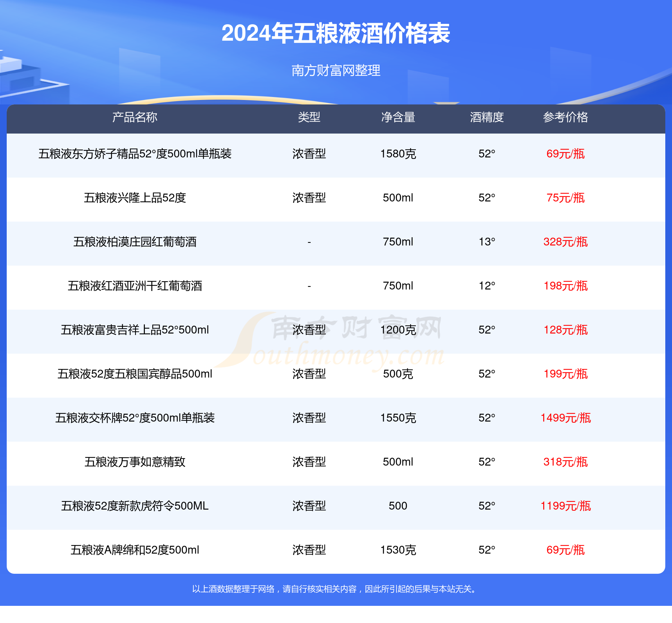Click the subtitle 南方财富网整理

pos(336,71)
